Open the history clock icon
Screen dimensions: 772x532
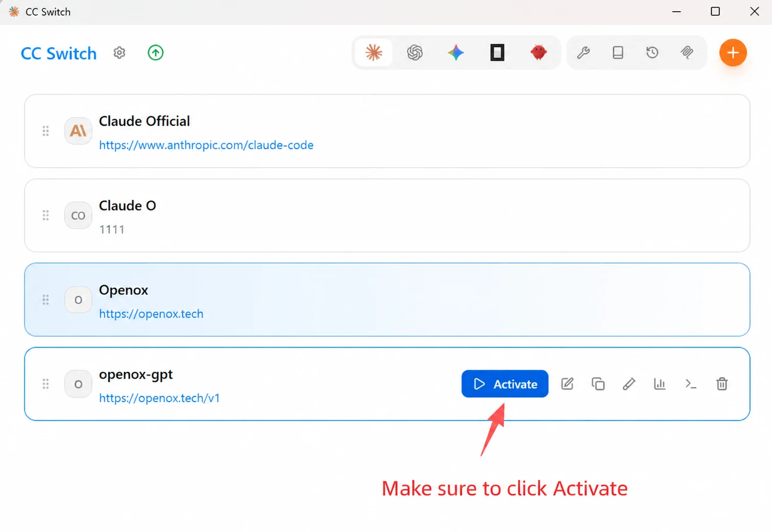[652, 52]
